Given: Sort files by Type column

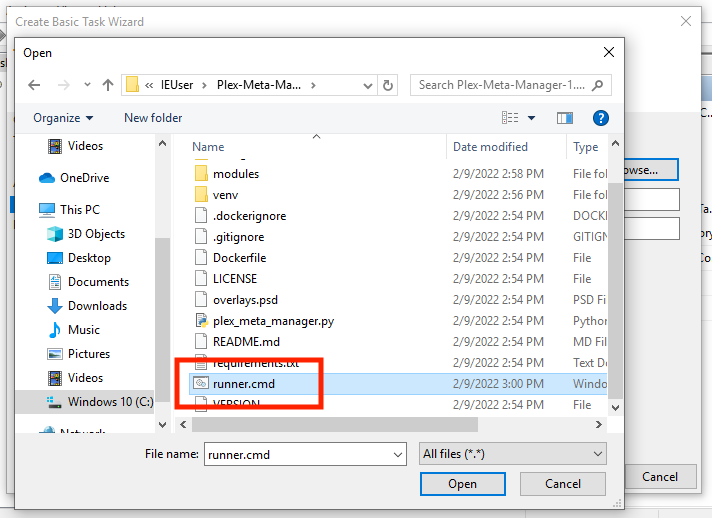Looking at the screenshot, I should pos(585,147).
